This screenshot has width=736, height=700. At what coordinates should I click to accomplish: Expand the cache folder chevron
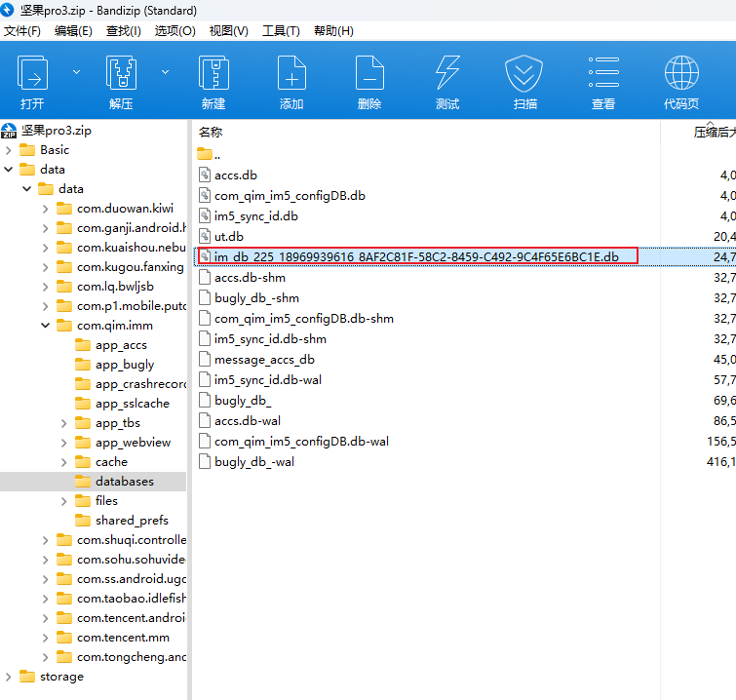coord(63,462)
